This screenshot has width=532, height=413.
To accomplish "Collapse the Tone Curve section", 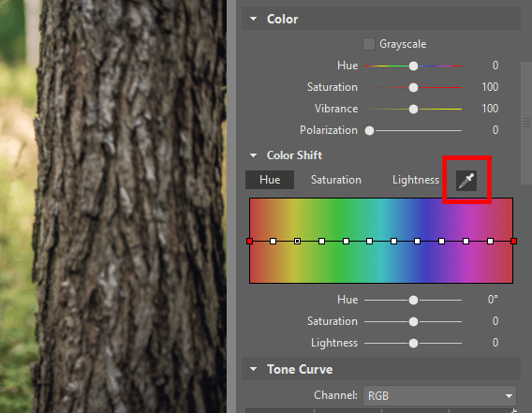I will tap(253, 369).
